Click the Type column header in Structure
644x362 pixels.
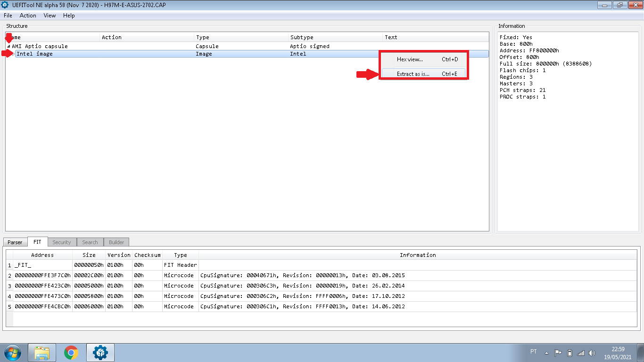click(241, 37)
